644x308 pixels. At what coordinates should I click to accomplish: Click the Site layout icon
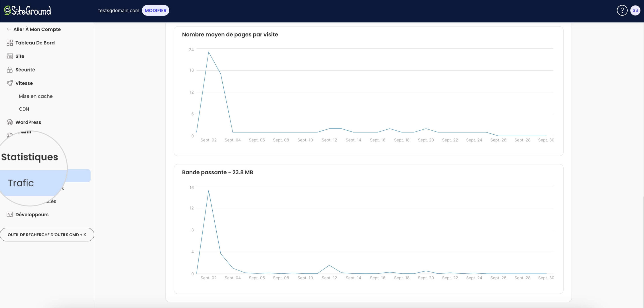coord(10,56)
